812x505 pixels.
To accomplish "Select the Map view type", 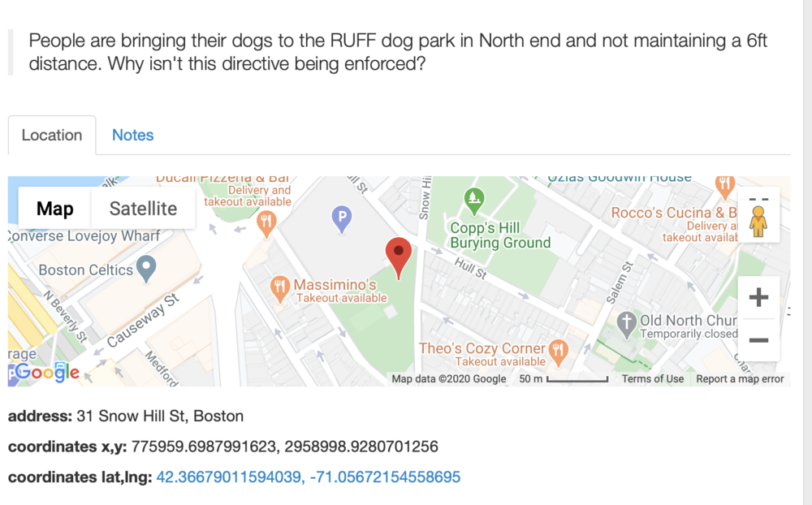I will tap(55, 208).
